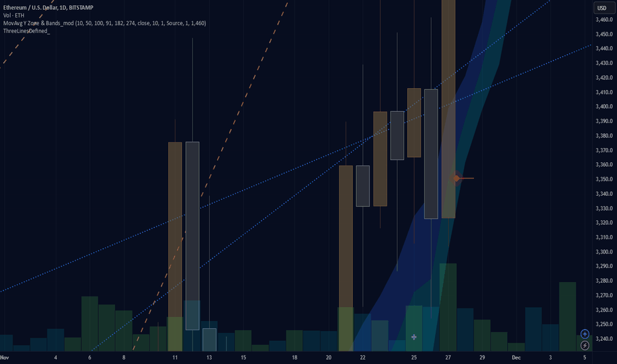Click the 3,350.00 price axis label

tap(604, 179)
